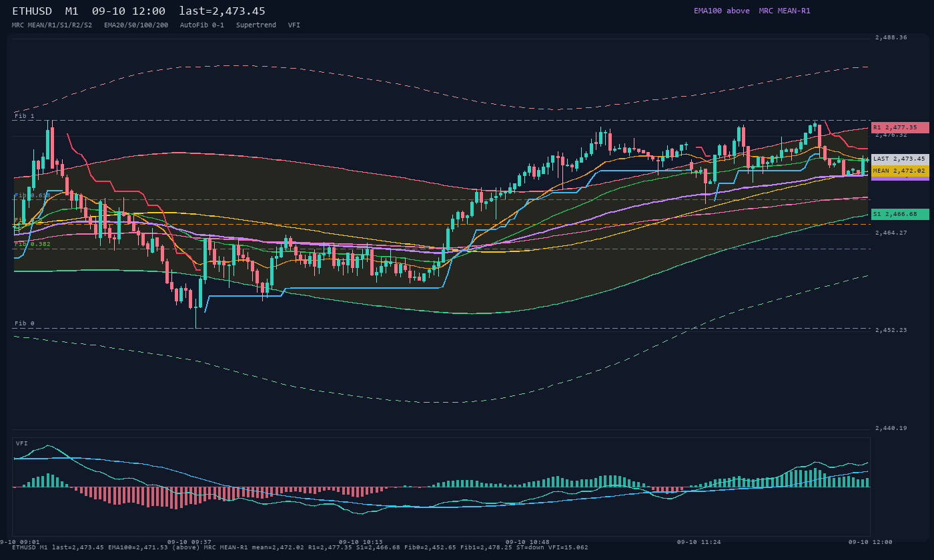Click the 2,452.23 price axis label
The image size is (934, 560).
(x=891, y=330)
